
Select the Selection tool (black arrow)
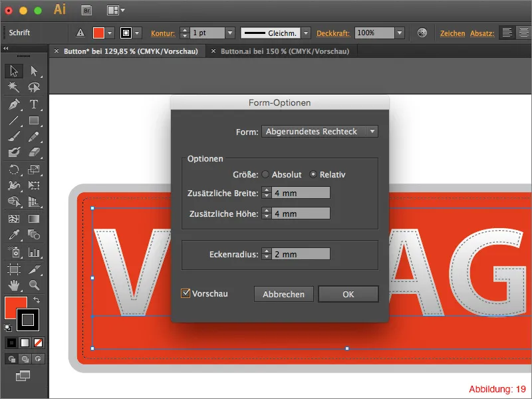click(x=14, y=71)
